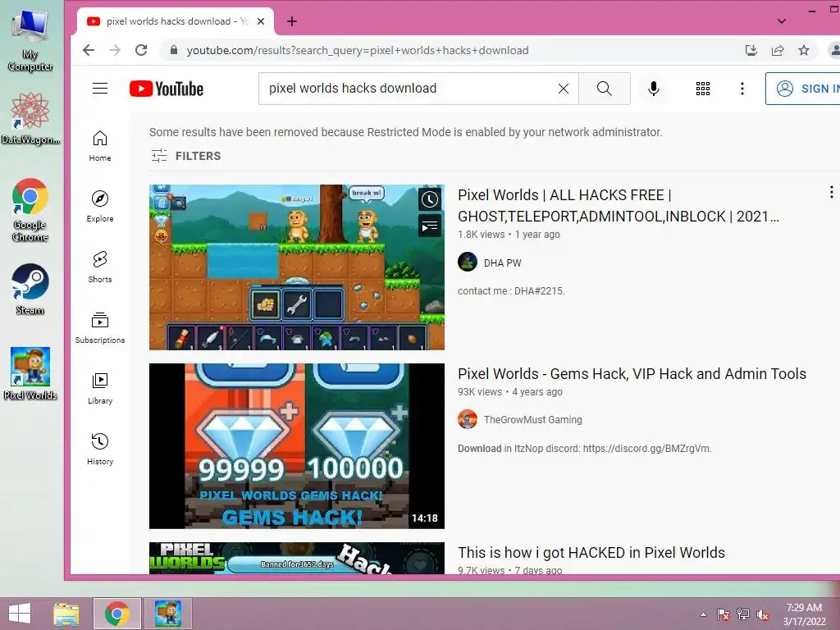Open the YouTube hamburger guide menu
The image size is (840, 630).
[x=100, y=89]
